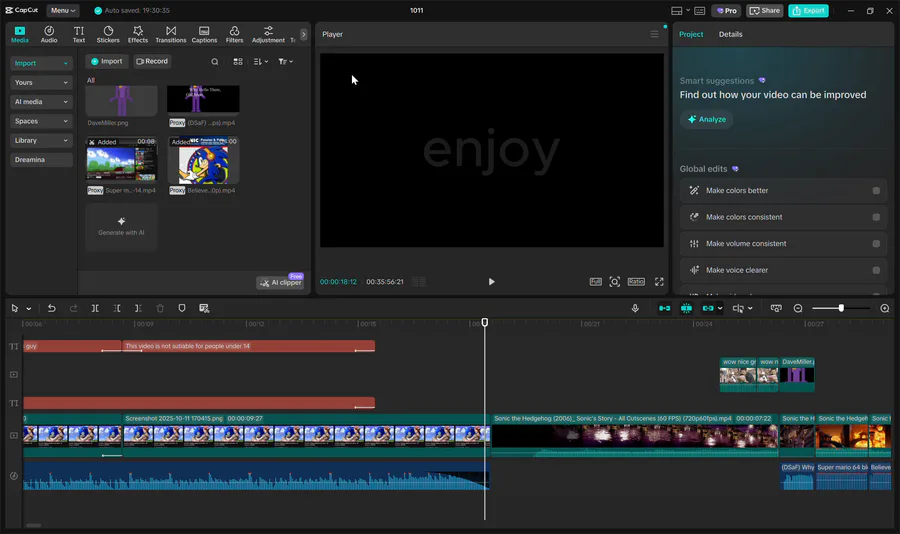Screen dimensions: 900x534
Task: Record voiceover with microphone icon
Action: click(x=635, y=308)
